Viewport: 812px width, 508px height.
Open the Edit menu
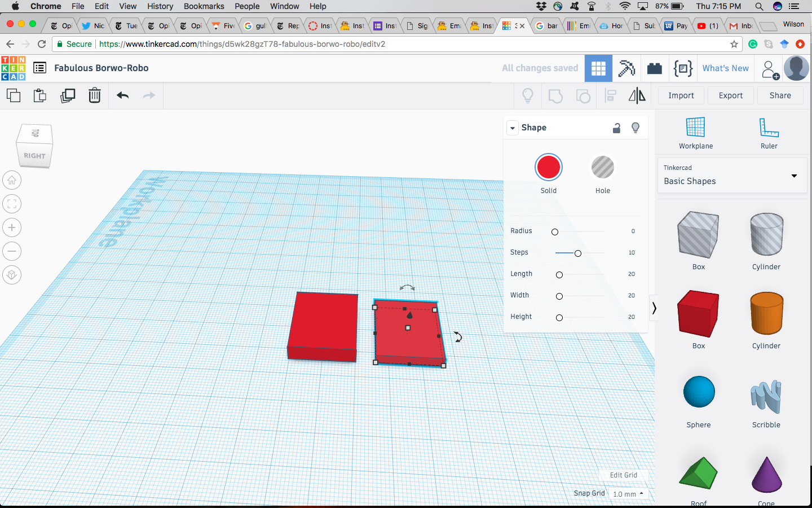tap(102, 6)
